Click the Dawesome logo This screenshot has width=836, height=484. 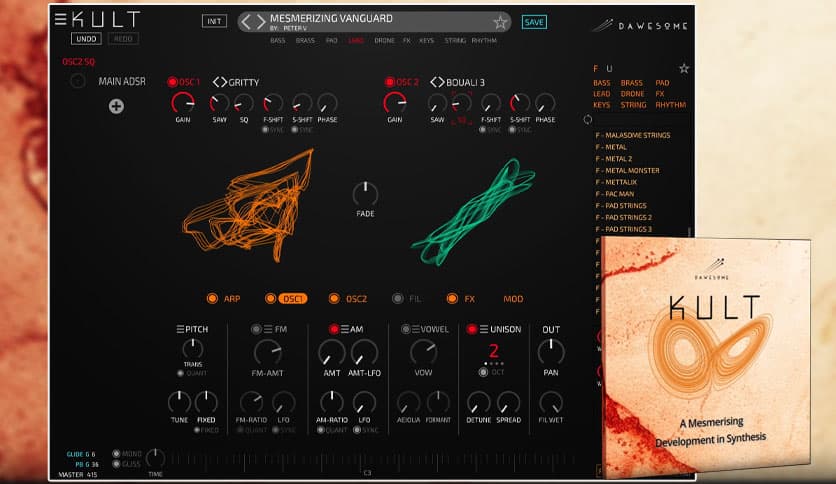point(640,25)
